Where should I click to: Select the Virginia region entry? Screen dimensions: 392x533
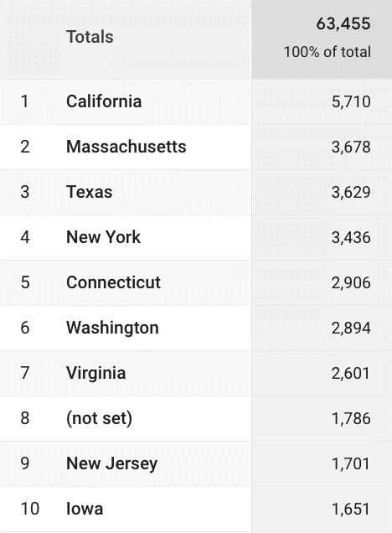pos(95,373)
